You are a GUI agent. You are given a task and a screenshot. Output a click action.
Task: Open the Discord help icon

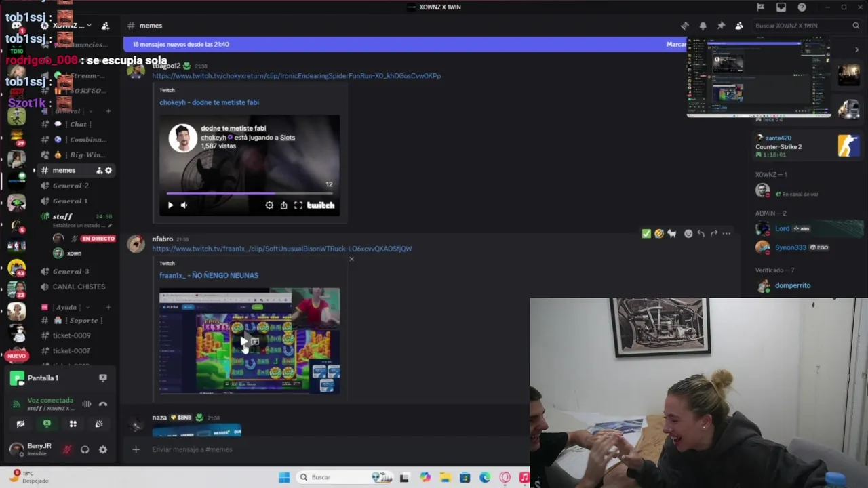[802, 7]
